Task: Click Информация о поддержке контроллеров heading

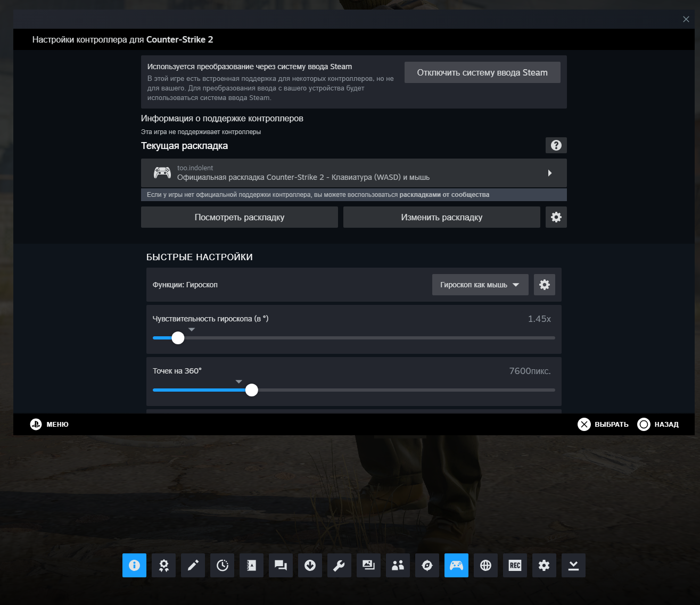Action: [222, 118]
